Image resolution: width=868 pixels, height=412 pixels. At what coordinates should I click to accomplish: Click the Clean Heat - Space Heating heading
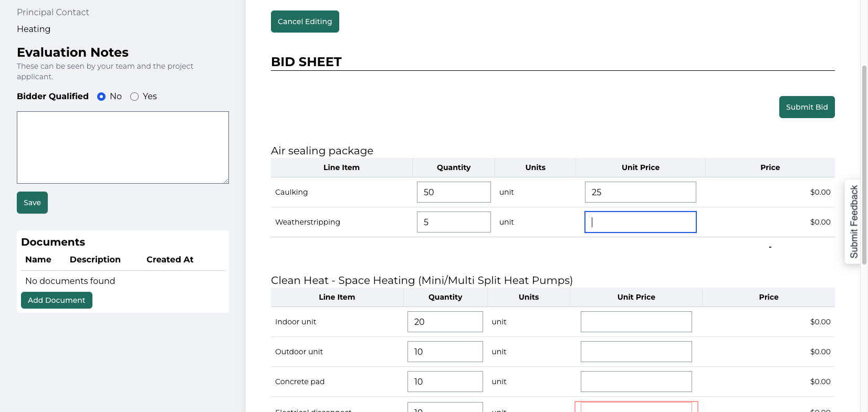tap(422, 280)
